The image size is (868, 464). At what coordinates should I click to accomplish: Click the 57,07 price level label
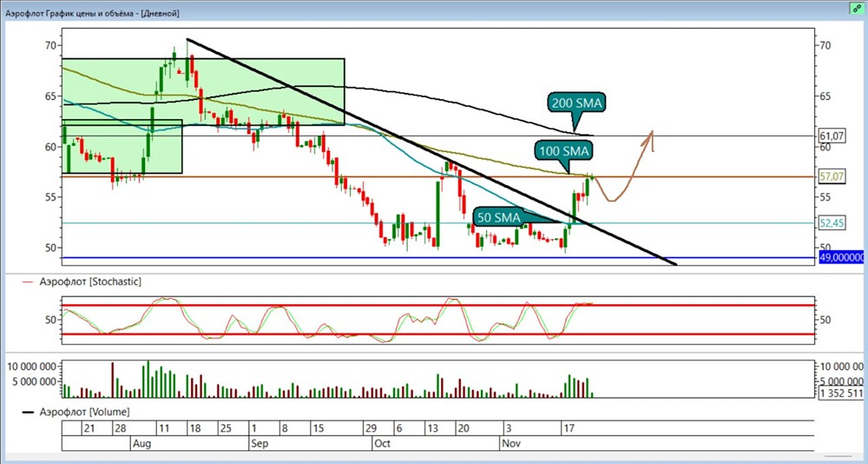coord(831,177)
